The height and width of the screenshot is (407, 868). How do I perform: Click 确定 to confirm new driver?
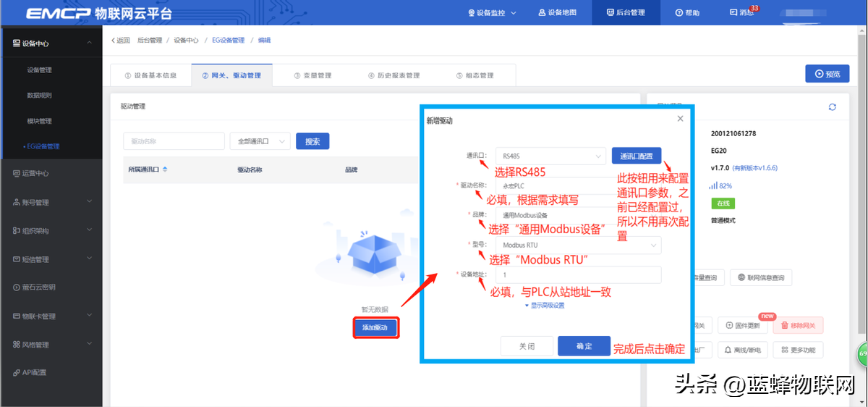click(584, 346)
